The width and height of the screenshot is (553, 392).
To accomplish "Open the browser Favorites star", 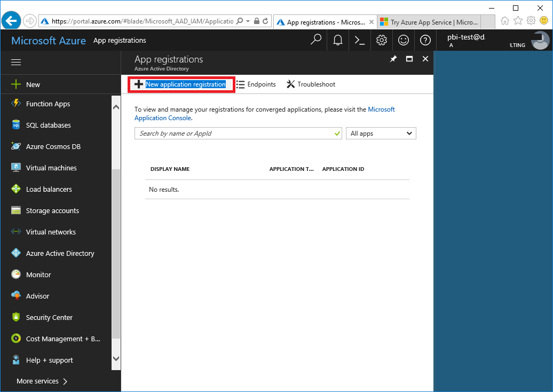I will [518, 21].
